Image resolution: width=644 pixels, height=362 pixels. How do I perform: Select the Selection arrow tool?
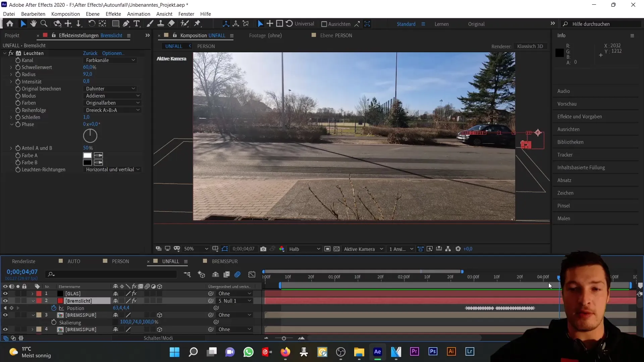click(x=23, y=24)
